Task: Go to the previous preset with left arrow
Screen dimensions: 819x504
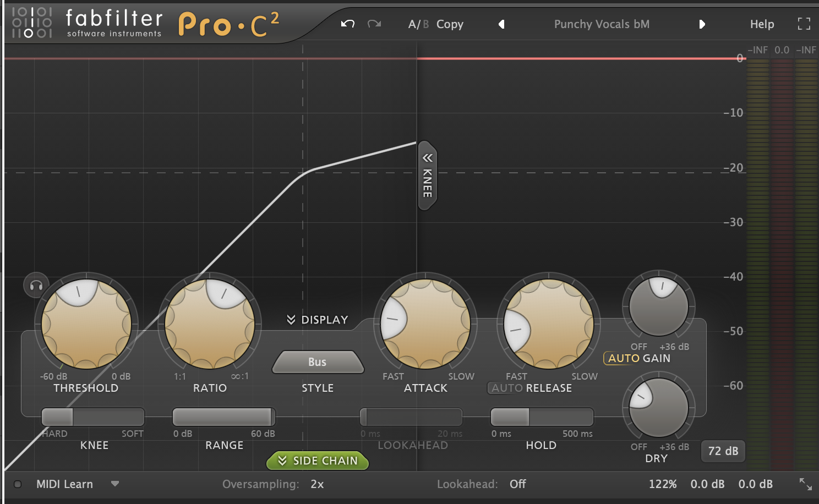Action: [501, 24]
